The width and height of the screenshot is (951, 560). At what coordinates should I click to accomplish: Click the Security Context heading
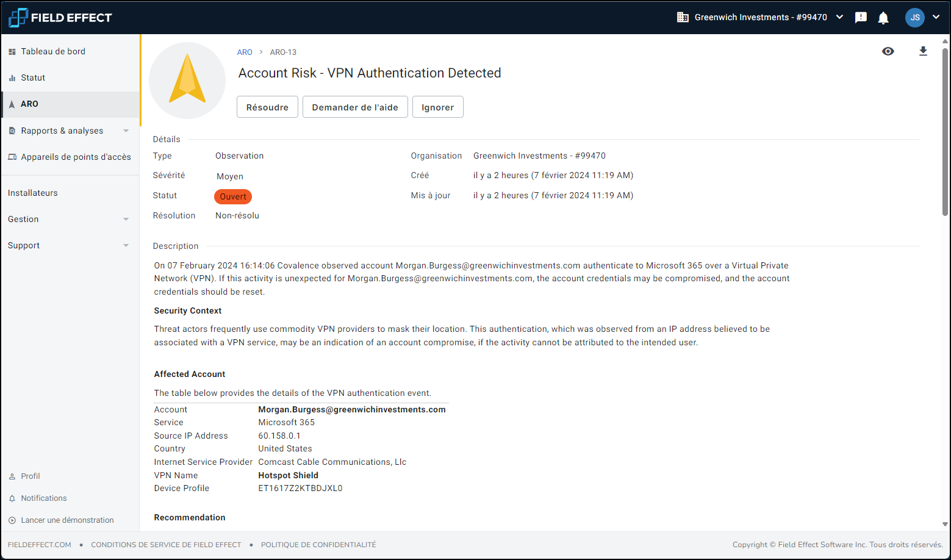click(x=188, y=311)
